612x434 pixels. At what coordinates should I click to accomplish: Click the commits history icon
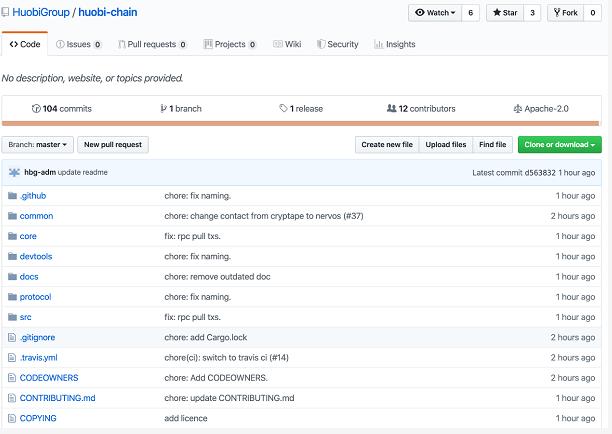(36, 108)
